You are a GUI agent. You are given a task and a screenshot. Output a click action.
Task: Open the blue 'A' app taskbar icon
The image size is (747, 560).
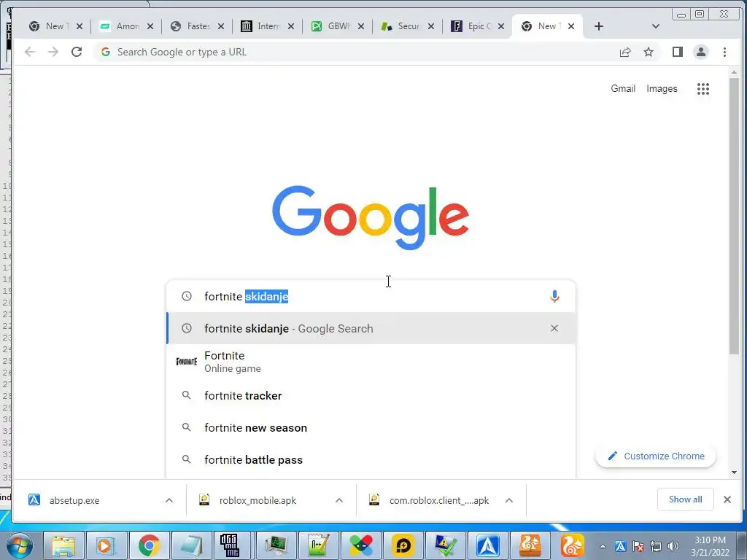[487, 545]
